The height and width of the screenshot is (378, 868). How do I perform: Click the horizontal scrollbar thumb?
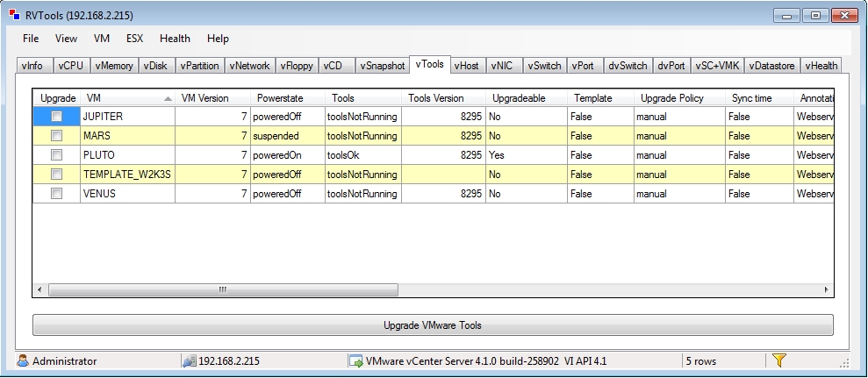(223, 289)
